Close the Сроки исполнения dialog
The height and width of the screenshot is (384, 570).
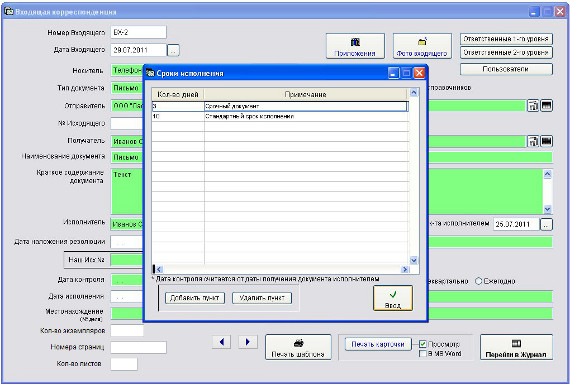click(x=420, y=73)
